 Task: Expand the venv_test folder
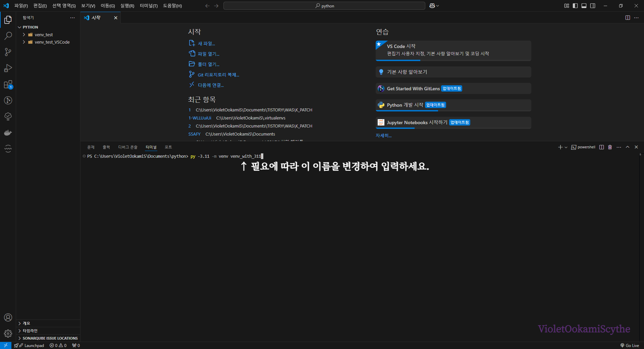click(44, 35)
